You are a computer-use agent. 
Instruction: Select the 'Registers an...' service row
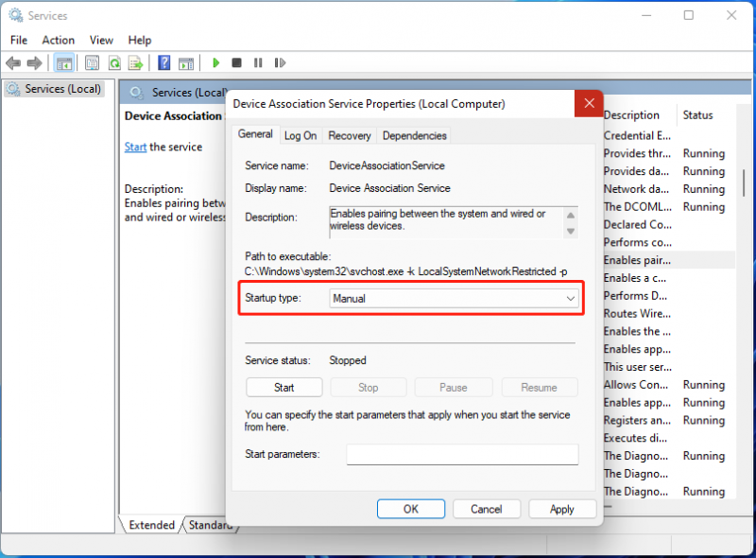[x=669, y=421]
